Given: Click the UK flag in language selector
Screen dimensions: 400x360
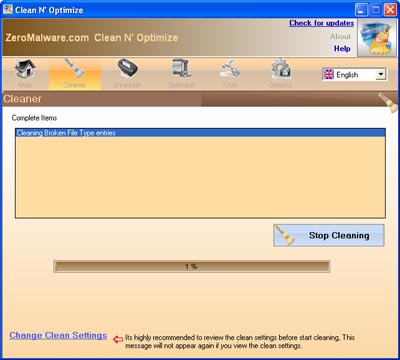Looking at the screenshot, I should tap(329, 74).
